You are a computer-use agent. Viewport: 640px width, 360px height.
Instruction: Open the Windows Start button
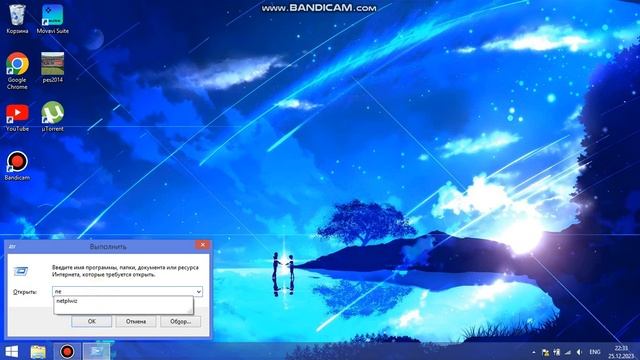tap(12, 351)
